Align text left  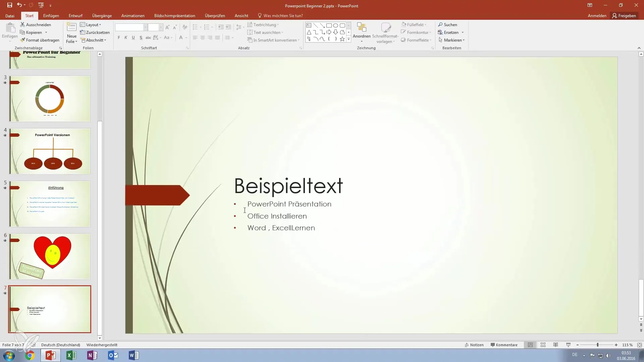click(x=195, y=38)
